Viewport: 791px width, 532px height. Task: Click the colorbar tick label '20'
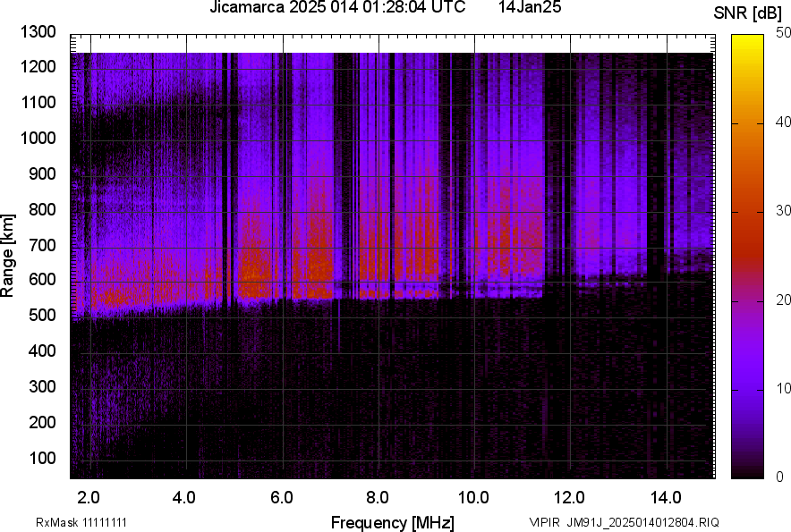(784, 300)
